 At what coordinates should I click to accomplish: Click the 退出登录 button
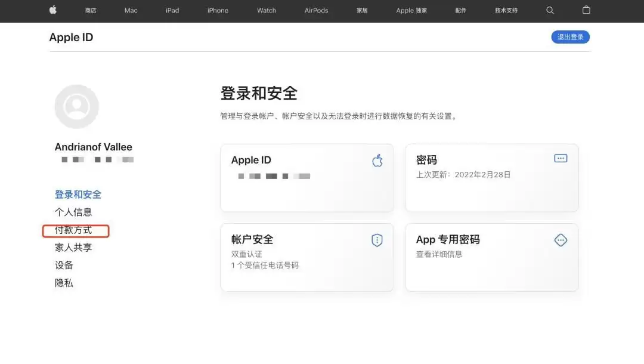(570, 36)
